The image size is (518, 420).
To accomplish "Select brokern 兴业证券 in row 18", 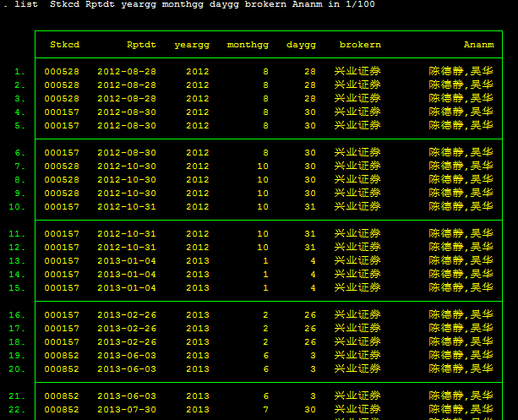I will tap(357, 342).
